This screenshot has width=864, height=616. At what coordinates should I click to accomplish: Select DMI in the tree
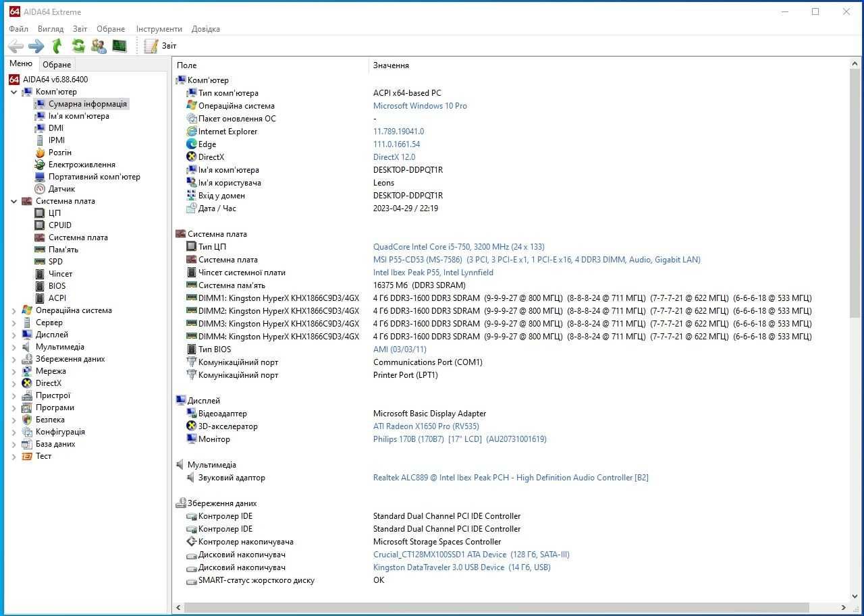pos(56,128)
